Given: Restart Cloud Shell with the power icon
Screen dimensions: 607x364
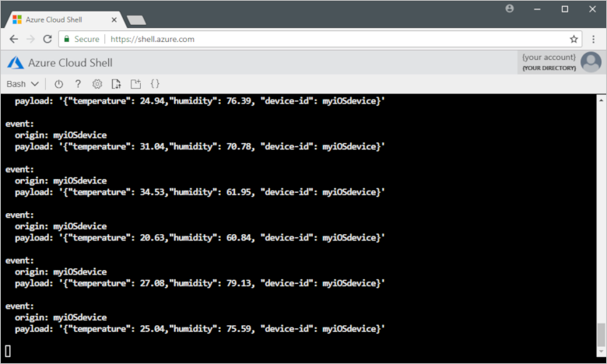Looking at the screenshot, I should coord(59,84).
